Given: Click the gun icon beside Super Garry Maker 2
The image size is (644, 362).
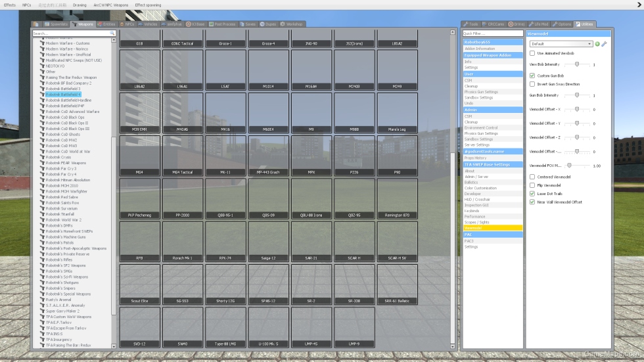Looking at the screenshot, I should (x=42, y=311).
